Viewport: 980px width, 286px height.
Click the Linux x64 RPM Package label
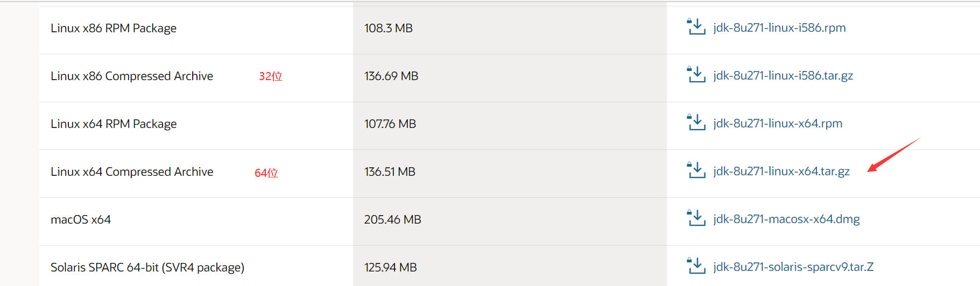(114, 124)
